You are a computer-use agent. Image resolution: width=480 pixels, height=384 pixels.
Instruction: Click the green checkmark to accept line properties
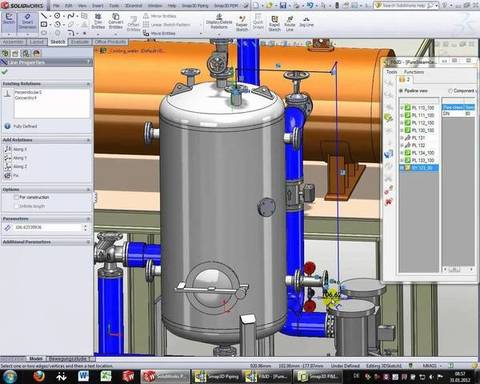point(5,72)
